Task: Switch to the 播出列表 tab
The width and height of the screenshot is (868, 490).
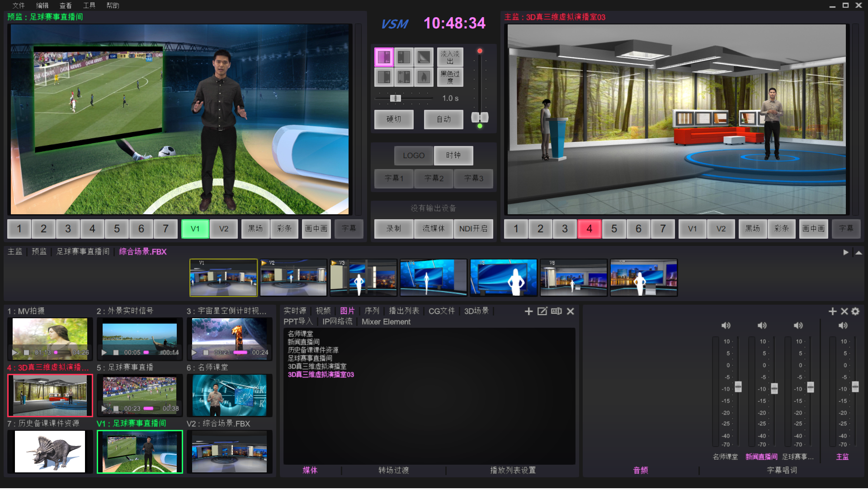Action: [404, 311]
